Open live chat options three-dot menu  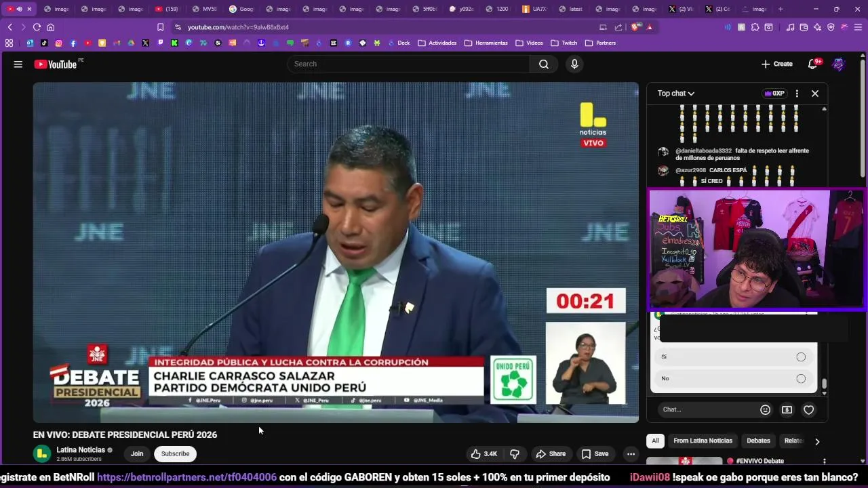[x=797, y=94]
